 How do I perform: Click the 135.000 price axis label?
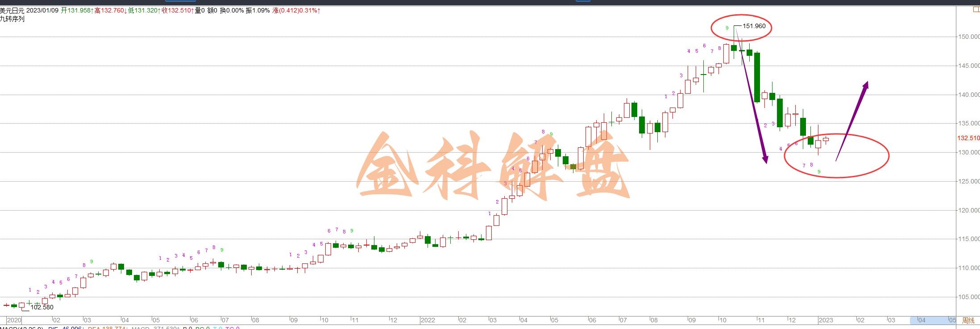click(969, 123)
